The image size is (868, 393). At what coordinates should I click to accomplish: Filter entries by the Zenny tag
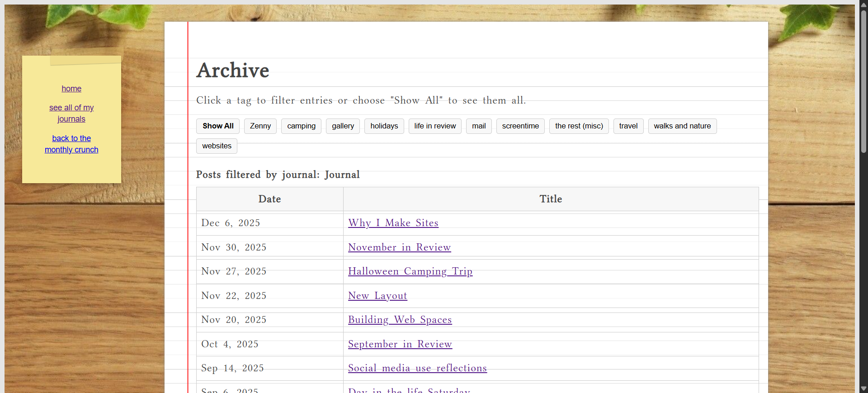pos(260,126)
